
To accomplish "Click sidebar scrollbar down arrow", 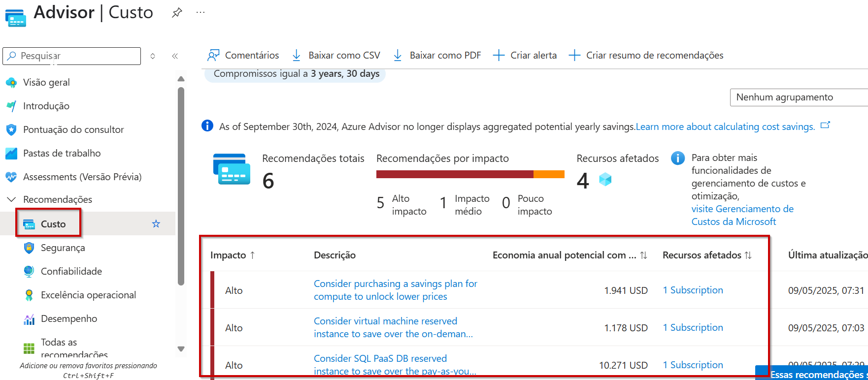I will click(181, 349).
